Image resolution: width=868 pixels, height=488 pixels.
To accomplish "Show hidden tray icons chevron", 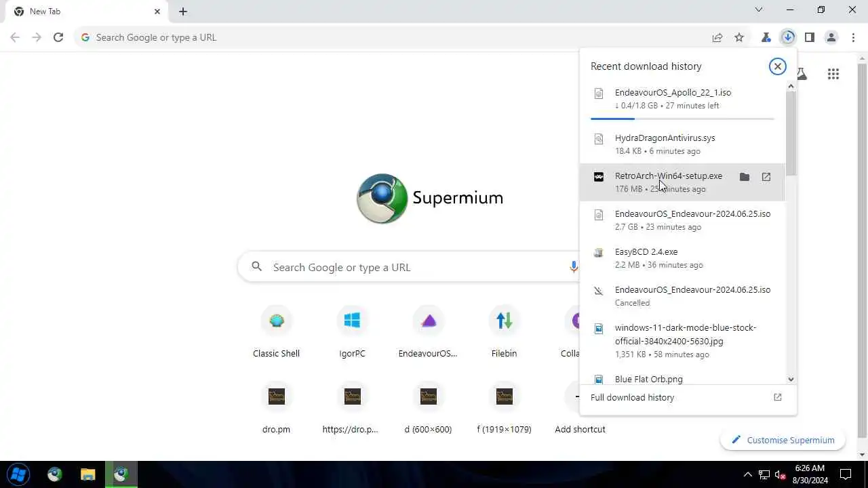I will pos(748,474).
